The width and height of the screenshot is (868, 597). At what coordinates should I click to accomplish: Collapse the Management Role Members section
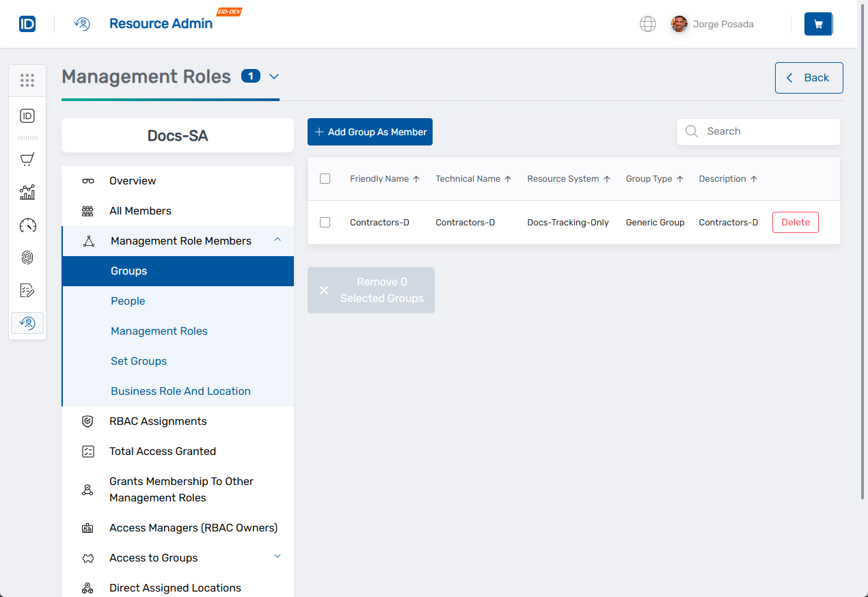(x=277, y=240)
